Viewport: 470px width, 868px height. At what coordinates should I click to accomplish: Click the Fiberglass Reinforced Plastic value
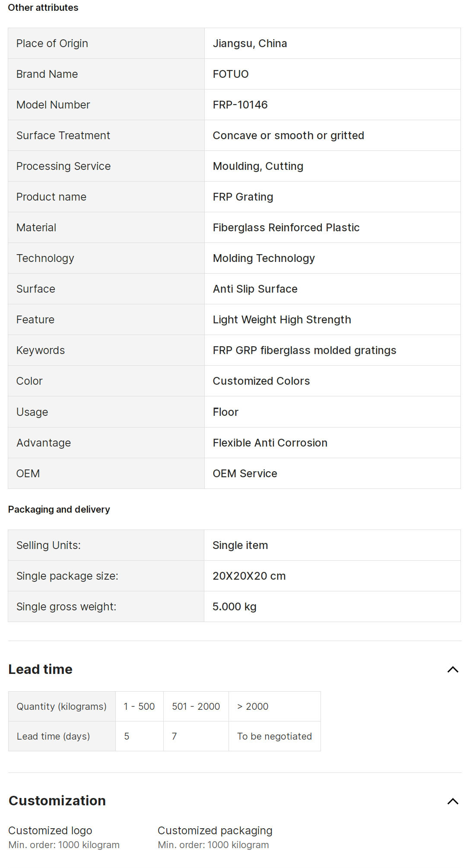click(286, 228)
